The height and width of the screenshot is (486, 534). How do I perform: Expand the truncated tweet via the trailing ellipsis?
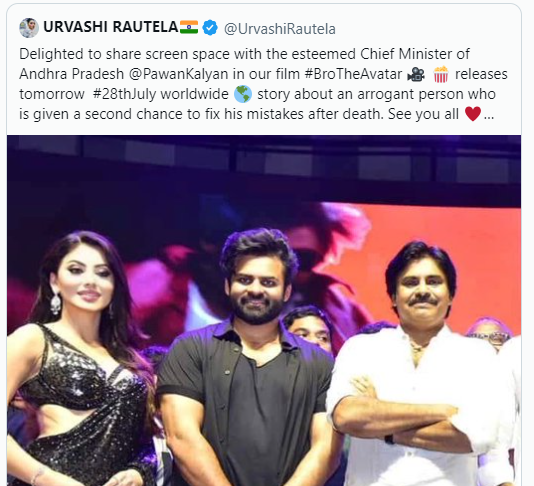tap(489, 116)
